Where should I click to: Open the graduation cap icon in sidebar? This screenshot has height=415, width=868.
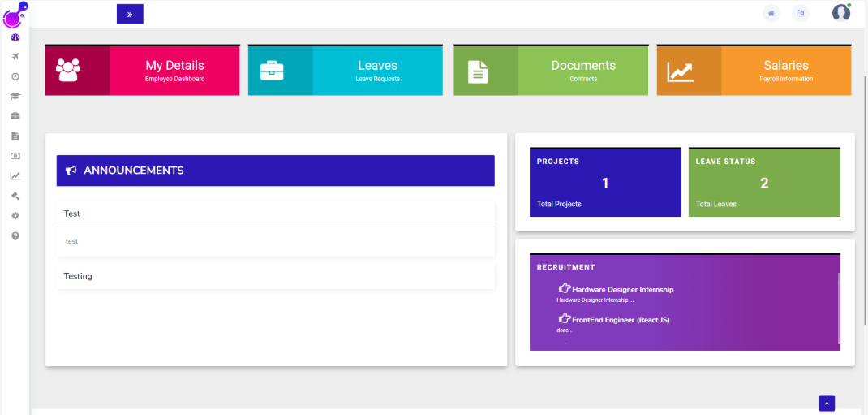pos(15,96)
